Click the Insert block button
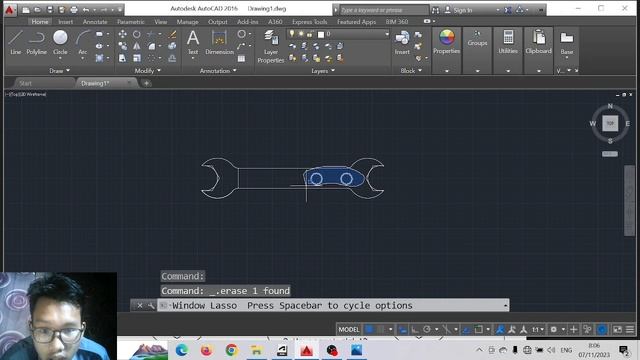Image resolution: width=640 pixels, height=360 pixels. pyautogui.click(x=402, y=42)
